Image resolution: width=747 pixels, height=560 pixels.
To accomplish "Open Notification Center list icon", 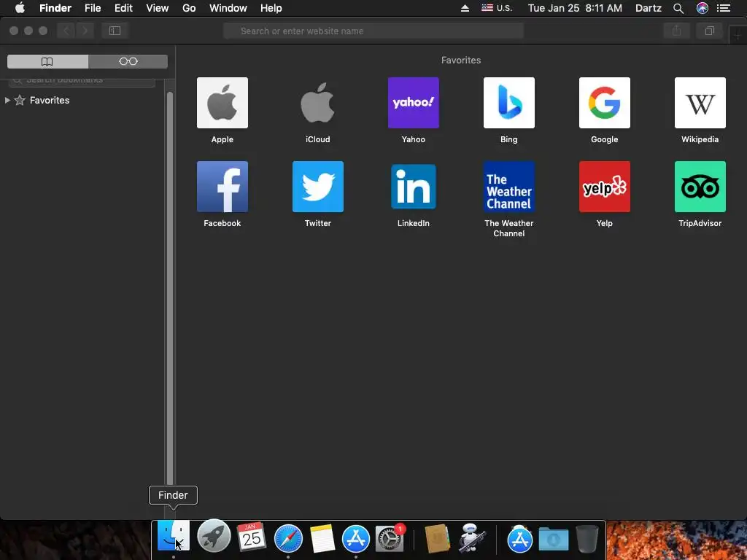I will (x=724, y=8).
